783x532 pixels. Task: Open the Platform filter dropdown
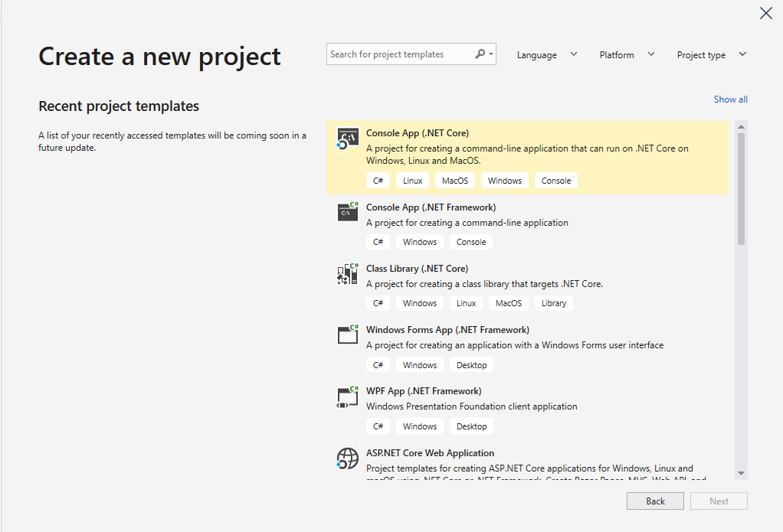(627, 54)
